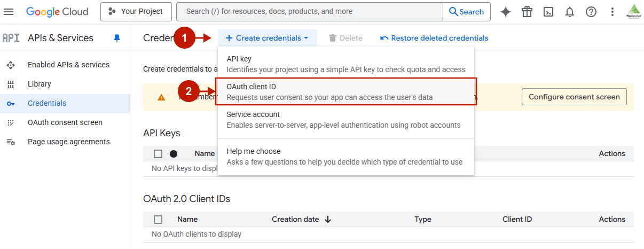Click the APIs & Services sidebar title
Viewport: 644px width, 249px height.
(60, 38)
